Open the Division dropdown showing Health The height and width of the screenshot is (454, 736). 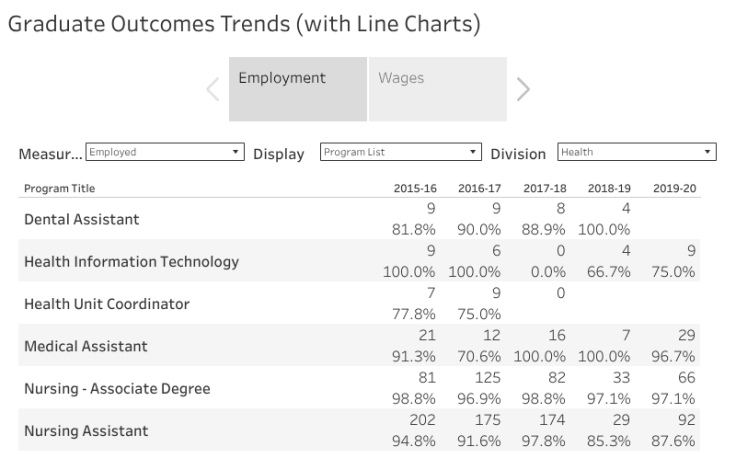point(636,153)
